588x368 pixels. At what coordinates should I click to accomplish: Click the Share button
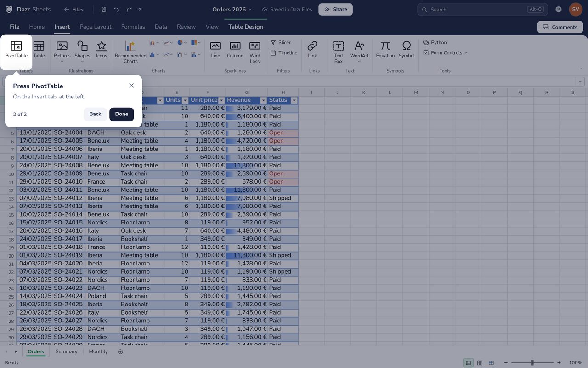(336, 10)
